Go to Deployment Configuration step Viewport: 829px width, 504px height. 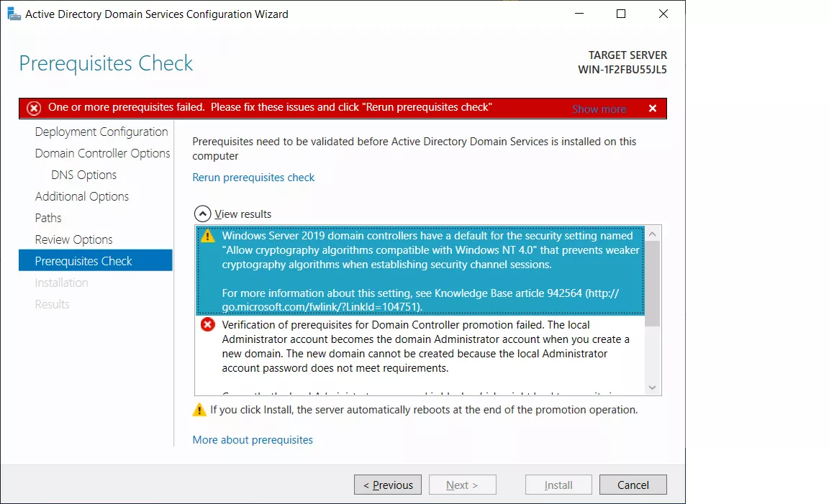[x=101, y=132]
